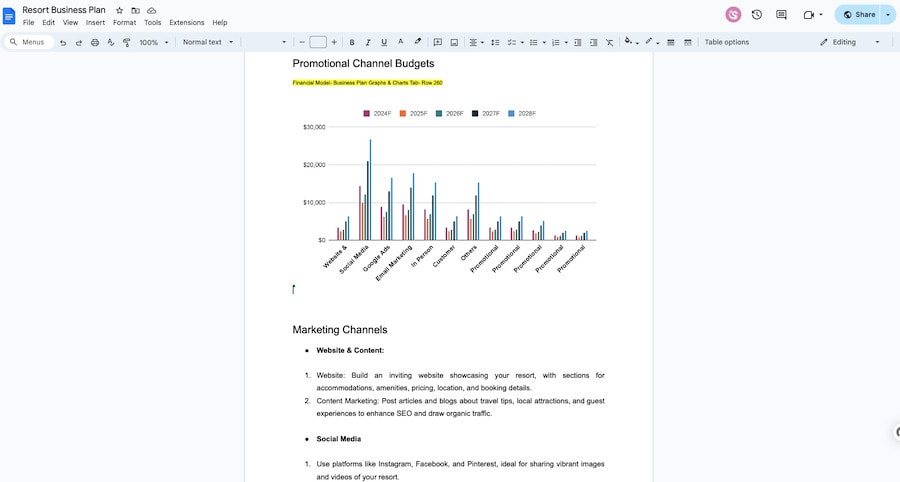Image resolution: width=900 pixels, height=482 pixels.
Task: Toggle bold formatting
Action: (x=352, y=42)
